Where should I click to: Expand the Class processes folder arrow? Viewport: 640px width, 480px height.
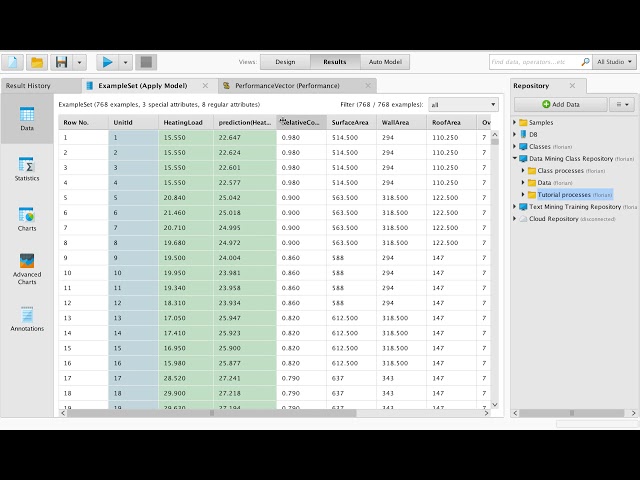pyautogui.click(x=523, y=170)
